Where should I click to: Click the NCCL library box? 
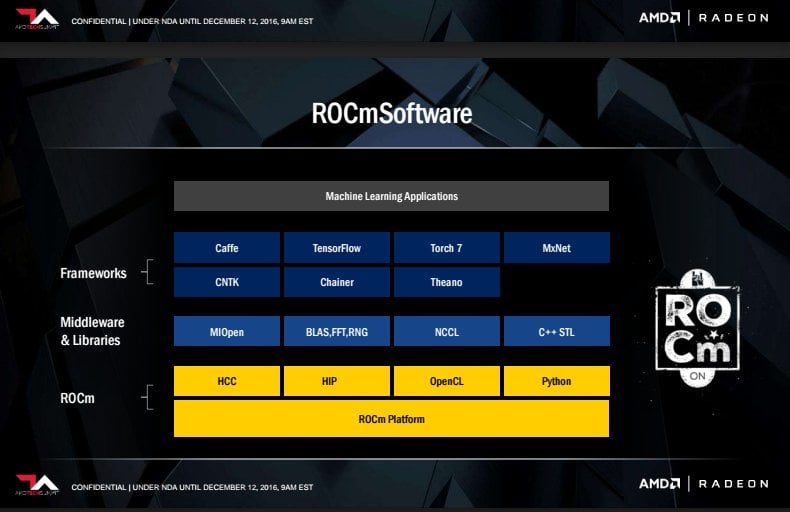coord(446,331)
